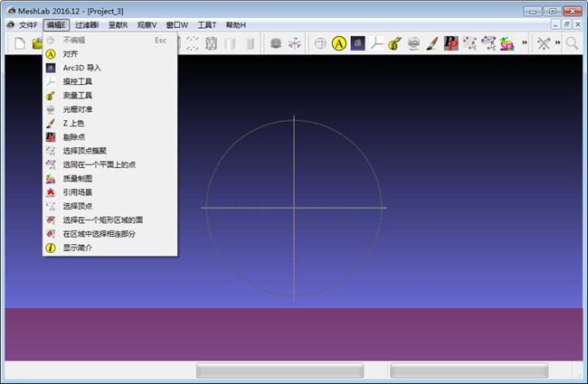This screenshot has height=384, width=588.
Task: Select the Points render mode icon
Action: pyautogui.click(x=193, y=43)
